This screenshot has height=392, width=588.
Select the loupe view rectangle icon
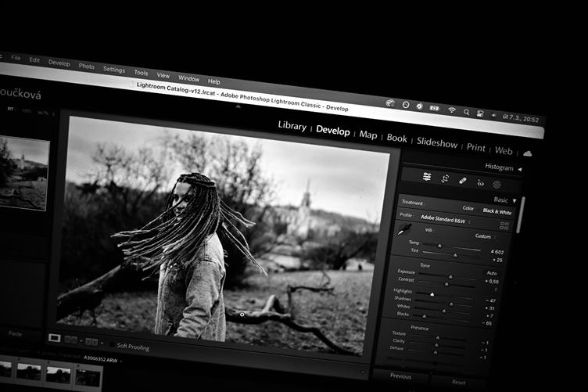pos(55,338)
